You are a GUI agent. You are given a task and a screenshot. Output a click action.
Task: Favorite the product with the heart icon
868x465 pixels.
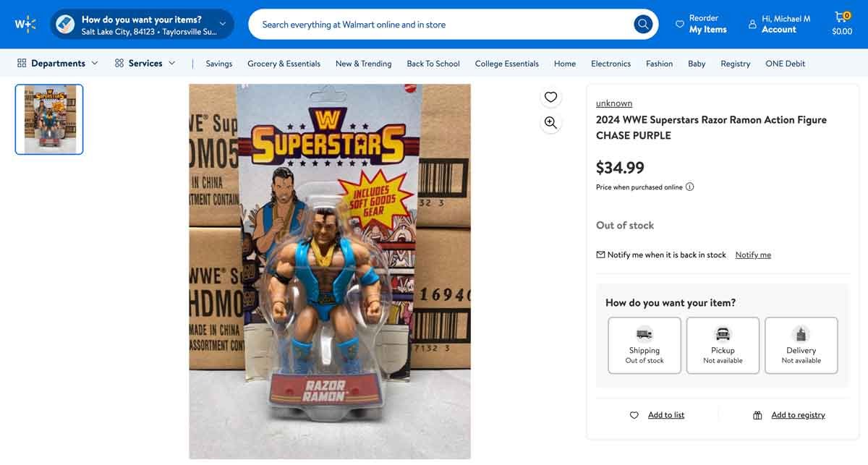pos(550,96)
